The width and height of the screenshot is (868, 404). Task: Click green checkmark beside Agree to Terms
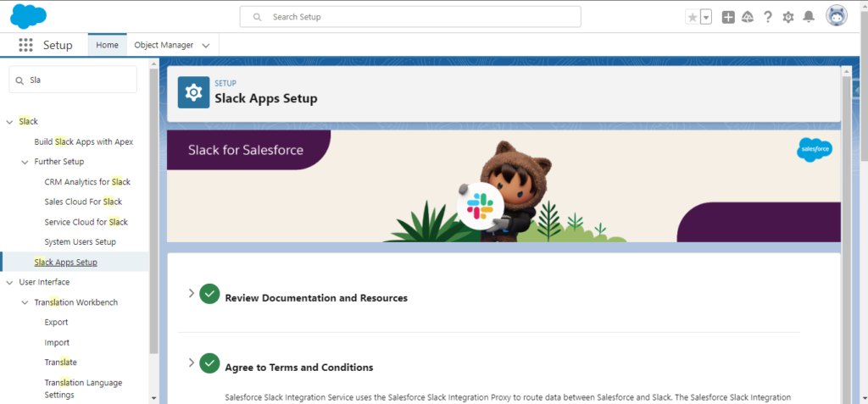[x=210, y=363]
